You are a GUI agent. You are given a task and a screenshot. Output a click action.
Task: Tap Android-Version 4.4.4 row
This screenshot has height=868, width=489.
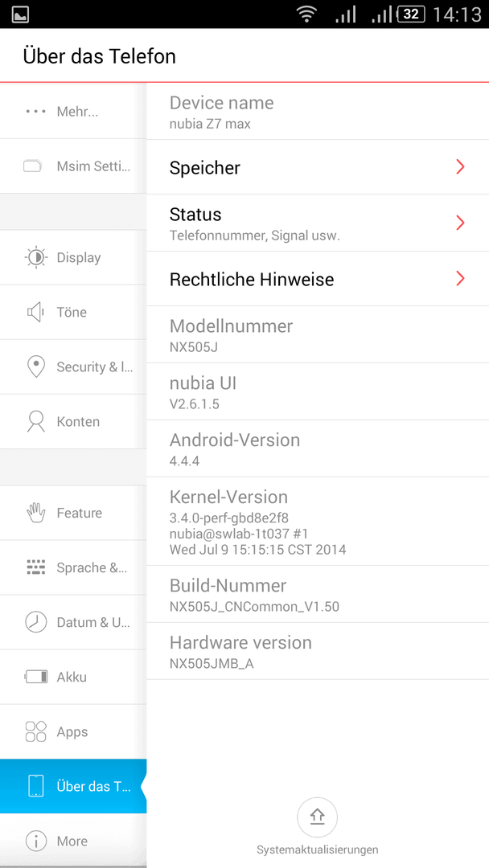point(318,449)
